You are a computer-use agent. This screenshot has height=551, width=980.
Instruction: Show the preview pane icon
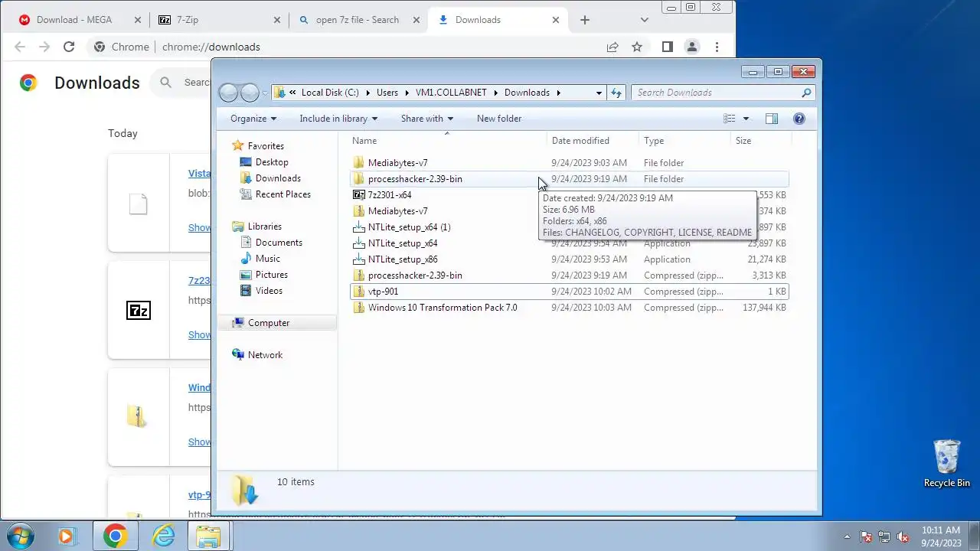point(772,119)
